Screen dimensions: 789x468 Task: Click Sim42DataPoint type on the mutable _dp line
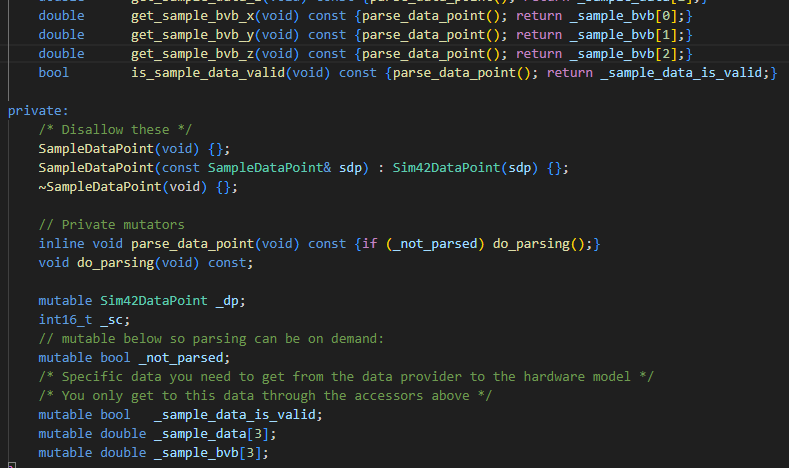[x=153, y=301]
